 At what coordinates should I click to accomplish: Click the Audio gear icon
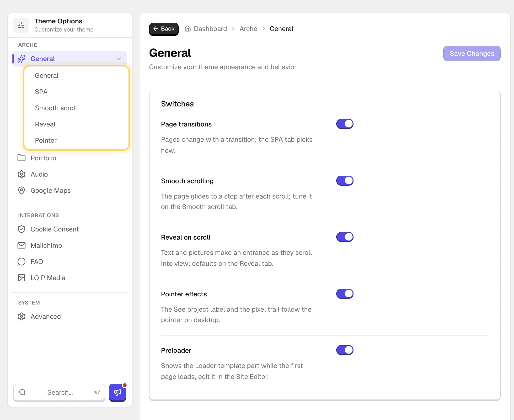click(x=21, y=174)
